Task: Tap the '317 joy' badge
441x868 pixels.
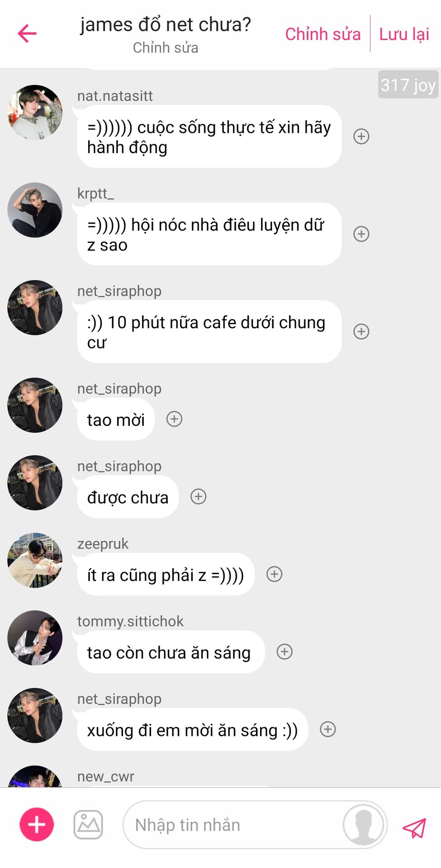Action: pyautogui.click(x=408, y=85)
